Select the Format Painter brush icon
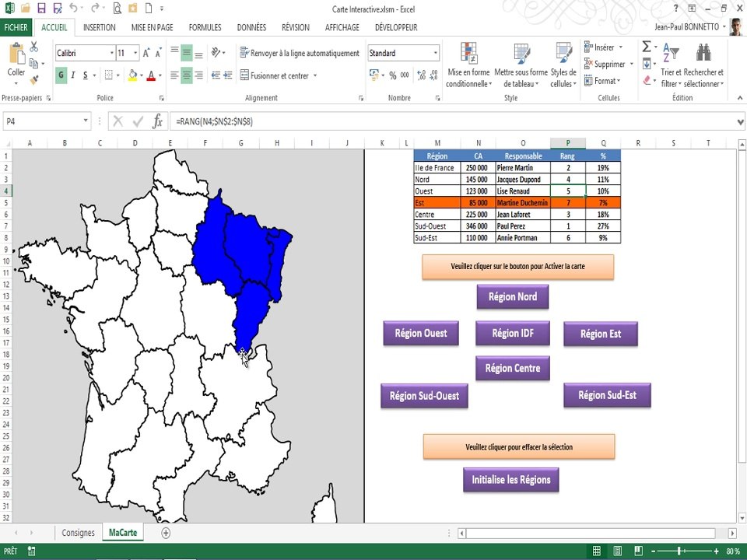This screenshot has height=560, width=747. 33,79
